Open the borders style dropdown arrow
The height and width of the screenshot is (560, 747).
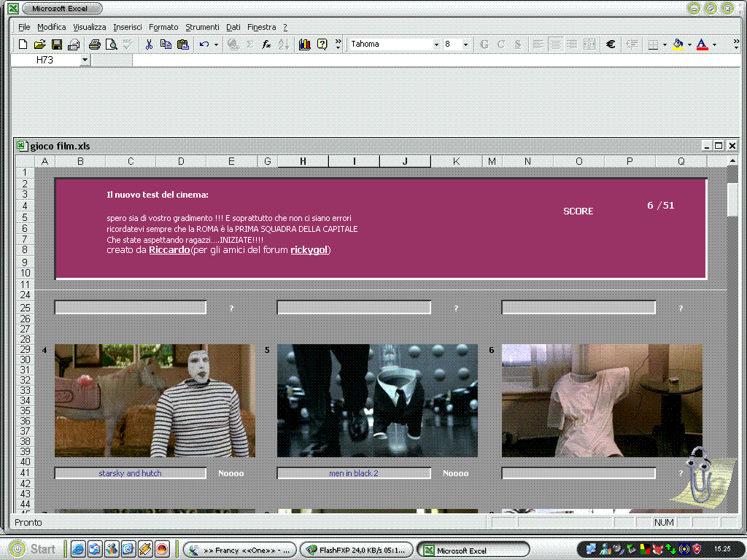665,44
